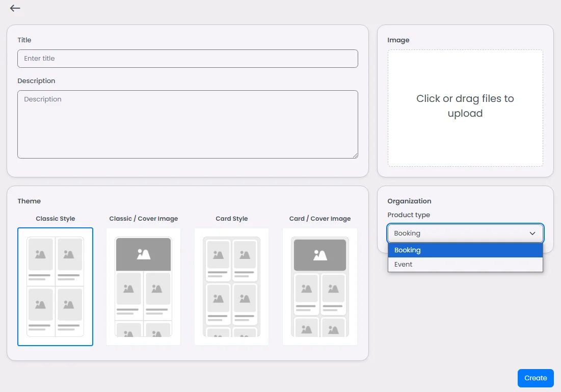Click the back arrow icon
This screenshot has height=392, width=561.
[15, 8]
